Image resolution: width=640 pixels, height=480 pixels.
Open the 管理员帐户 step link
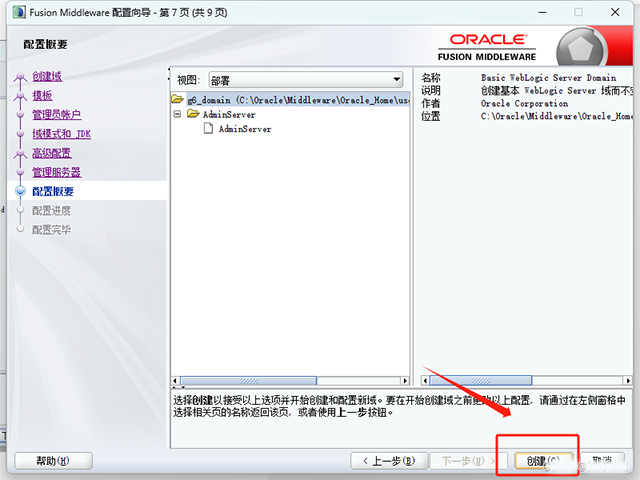(x=57, y=115)
